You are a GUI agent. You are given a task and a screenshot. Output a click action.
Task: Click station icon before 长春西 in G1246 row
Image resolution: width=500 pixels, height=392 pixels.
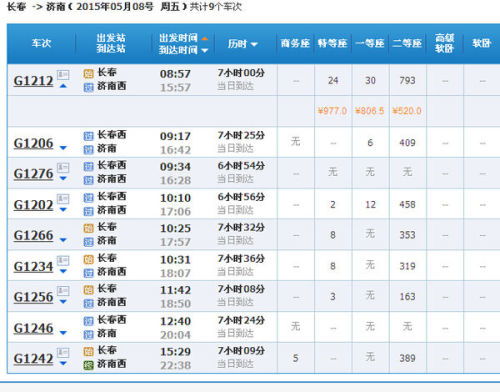point(88,321)
